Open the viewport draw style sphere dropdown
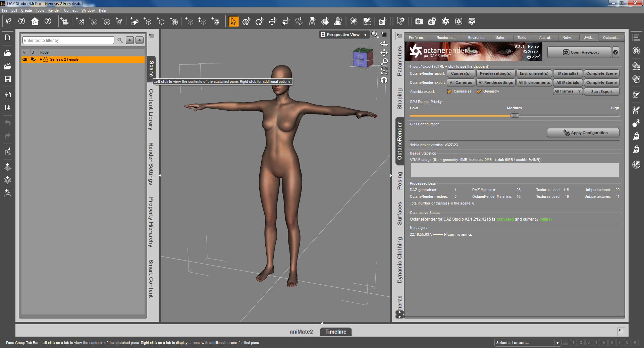Viewport: 644px width, 348px height. pos(375,35)
